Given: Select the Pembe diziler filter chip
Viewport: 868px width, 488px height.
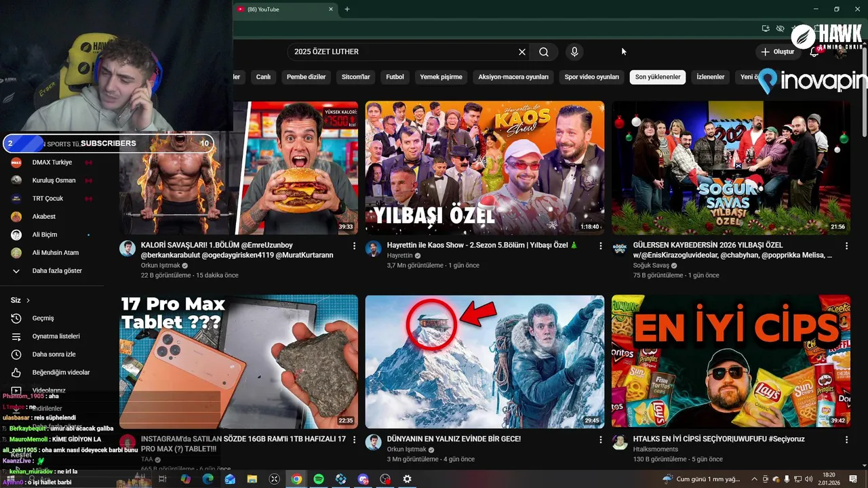Looking at the screenshot, I should pos(306,77).
